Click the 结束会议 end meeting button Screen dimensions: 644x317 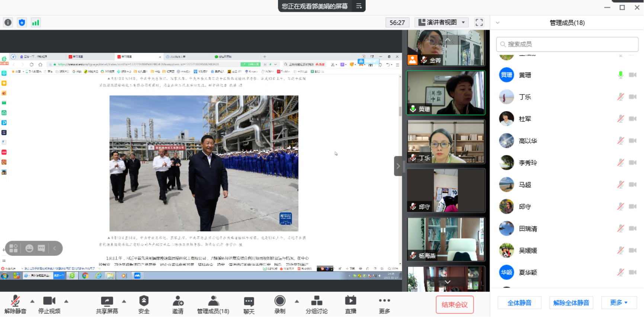tap(454, 304)
